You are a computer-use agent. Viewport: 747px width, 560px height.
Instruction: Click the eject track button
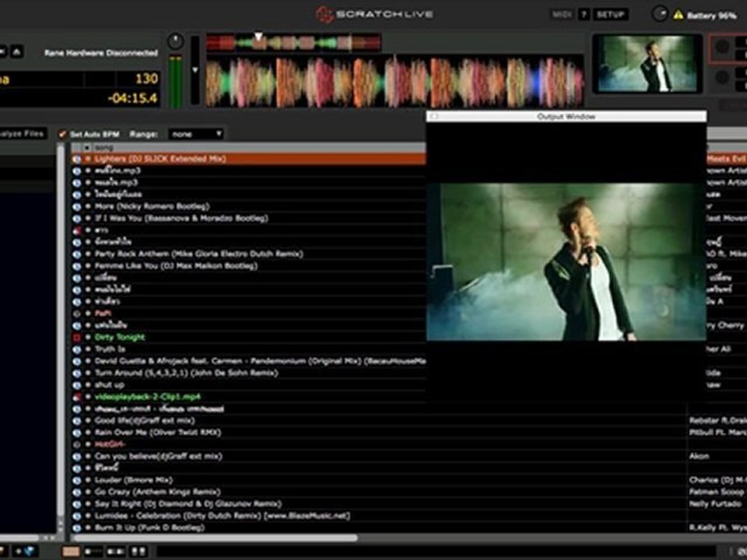(16, 51)
